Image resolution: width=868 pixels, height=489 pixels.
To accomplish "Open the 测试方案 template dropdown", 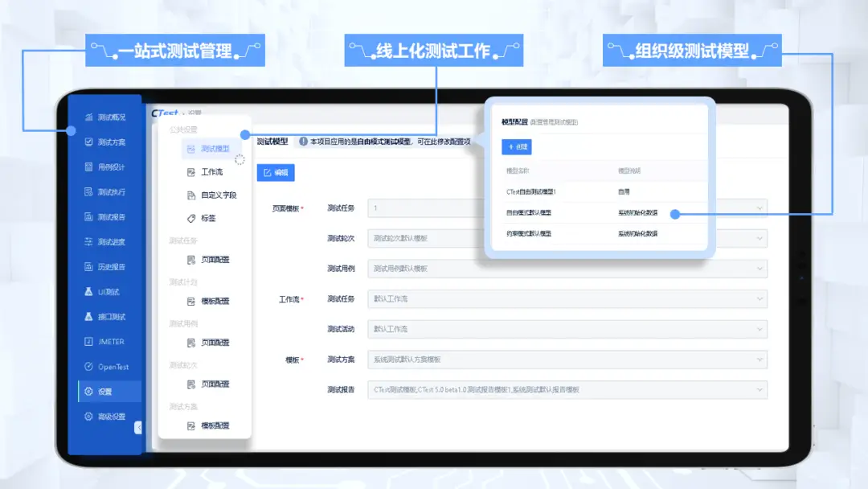I will coord(760,360).
